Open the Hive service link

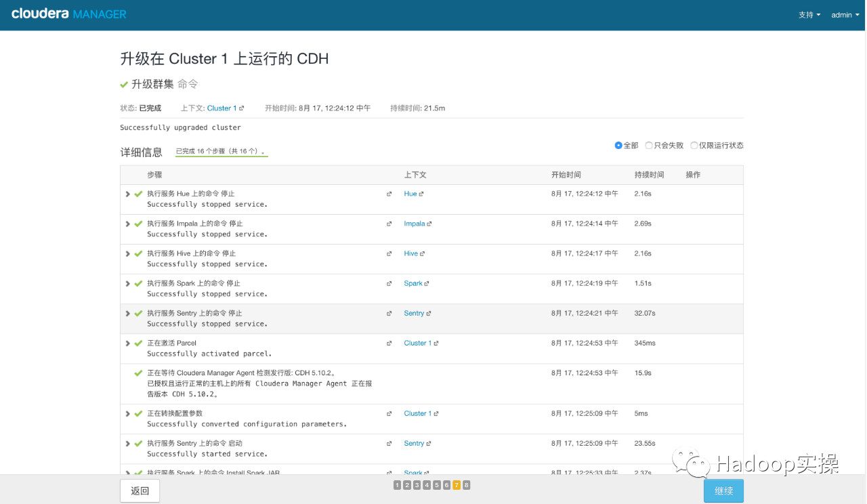coord(411,253)
